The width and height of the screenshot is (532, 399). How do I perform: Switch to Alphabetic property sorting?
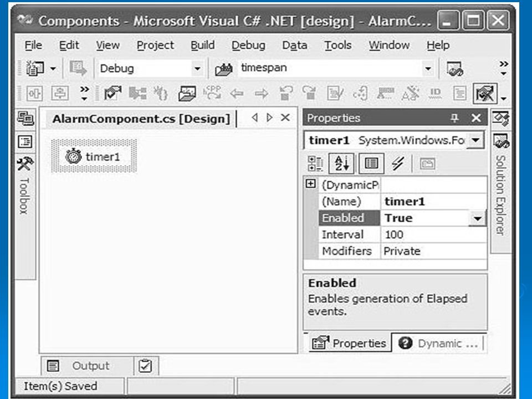[342, 163]
